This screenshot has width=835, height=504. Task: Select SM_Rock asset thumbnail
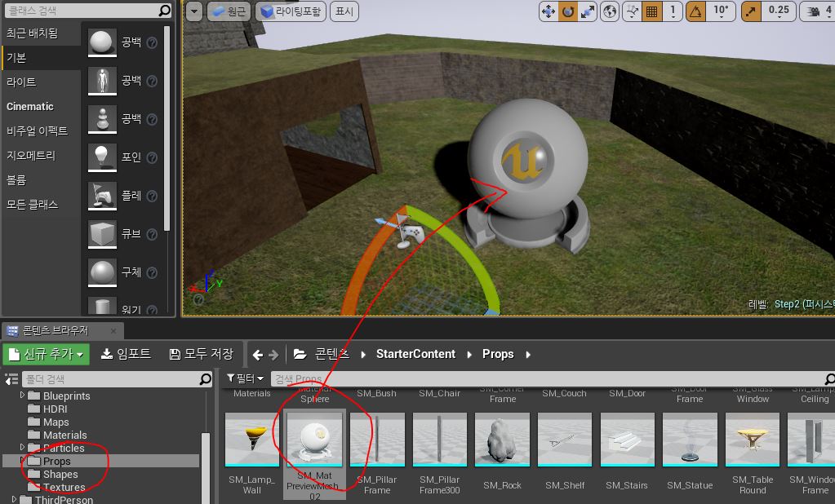502,440
